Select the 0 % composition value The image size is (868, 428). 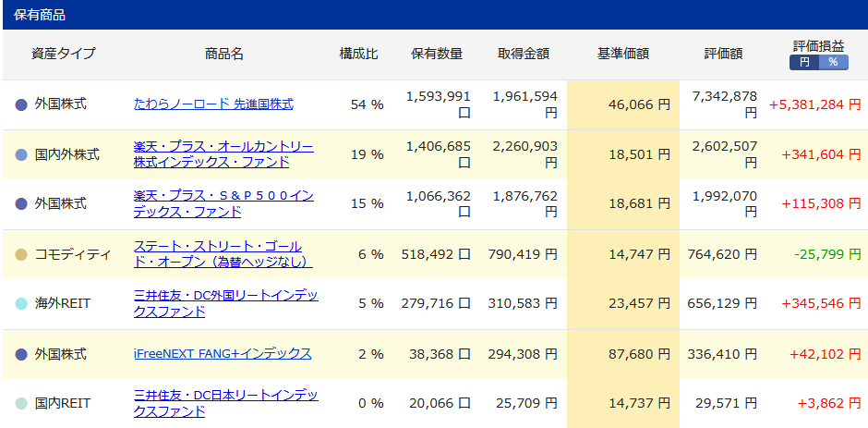click(x=371, y=404)
